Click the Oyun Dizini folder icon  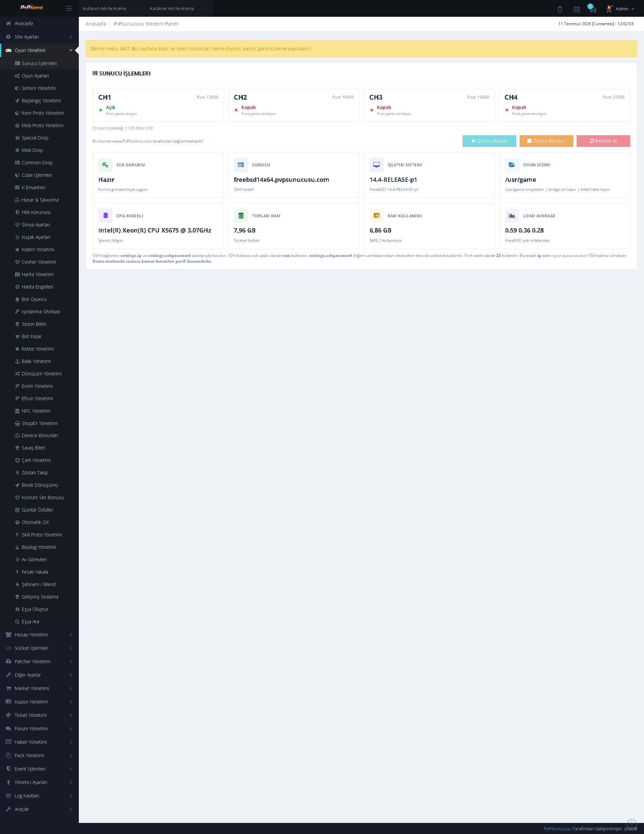[x=512, y=165]
